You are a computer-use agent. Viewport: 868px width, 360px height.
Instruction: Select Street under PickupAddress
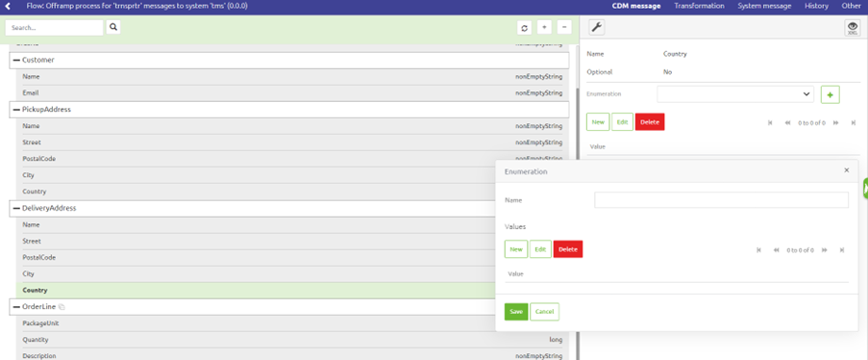[292, 142]
